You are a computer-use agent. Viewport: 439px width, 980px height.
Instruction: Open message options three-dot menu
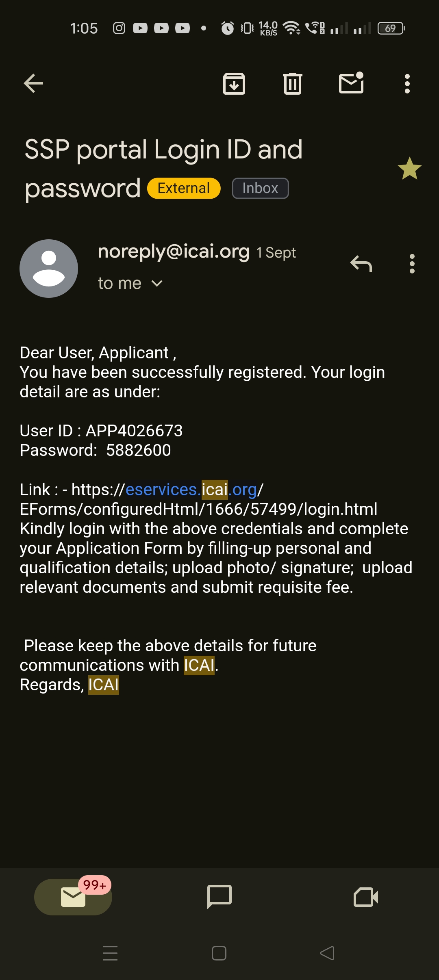click(x=412, y=264)
